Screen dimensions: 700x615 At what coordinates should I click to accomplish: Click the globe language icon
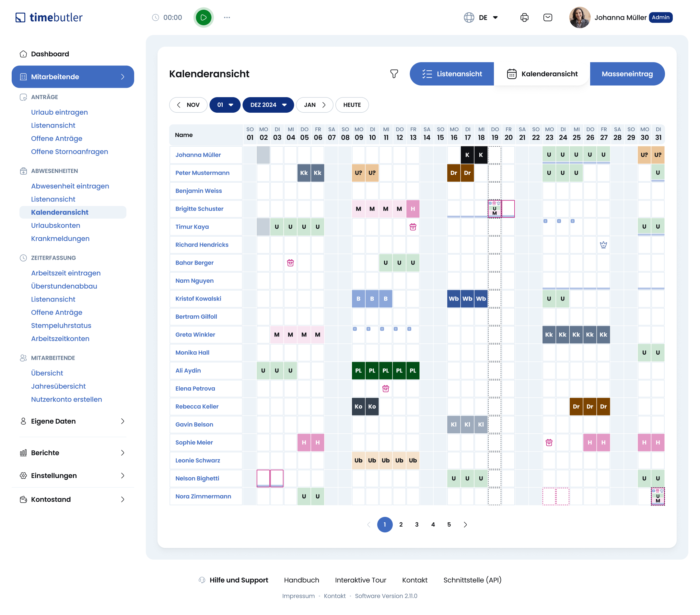tap(469, 17)
